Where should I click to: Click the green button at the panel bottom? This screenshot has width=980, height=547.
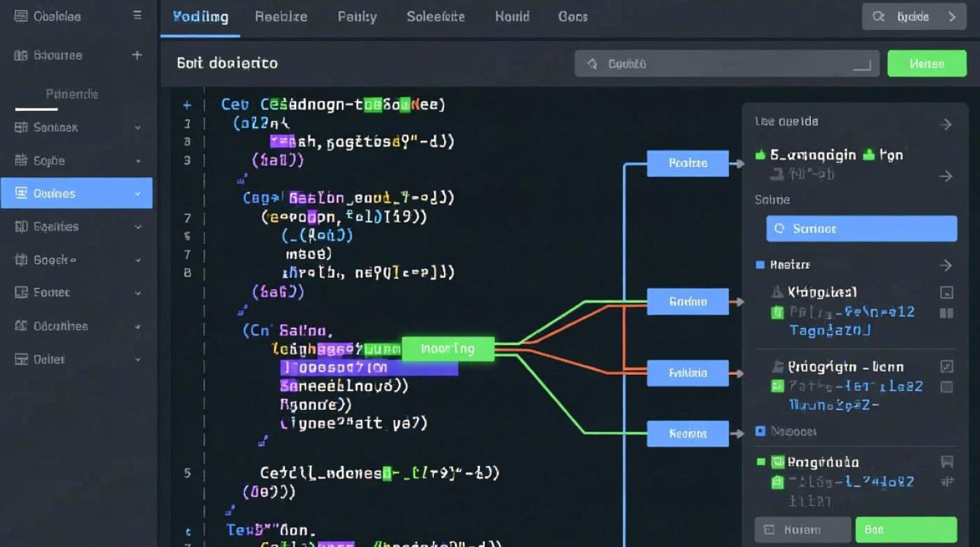click(906, 530)
